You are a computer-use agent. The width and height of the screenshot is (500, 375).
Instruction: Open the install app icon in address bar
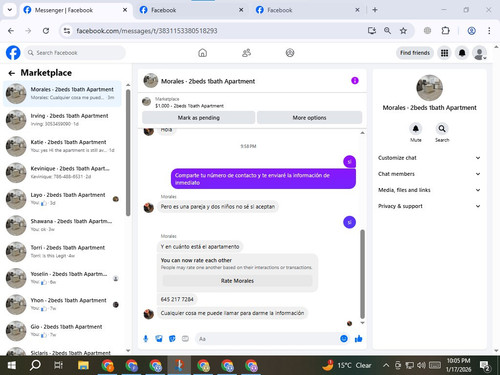[372, 31]
